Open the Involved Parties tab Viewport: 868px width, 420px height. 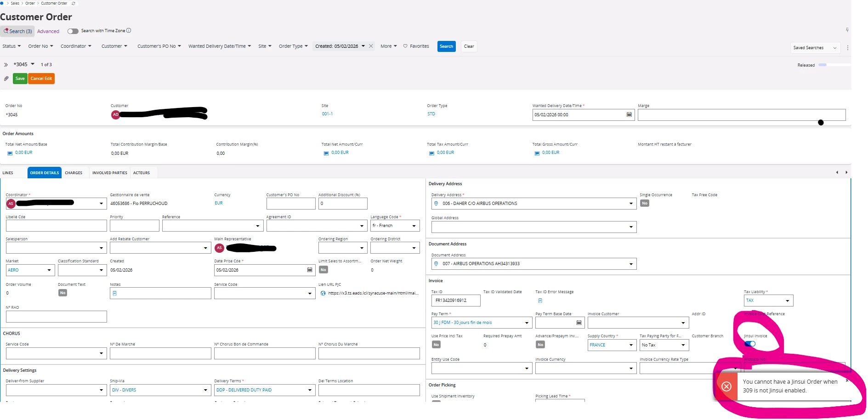point(109,173)
